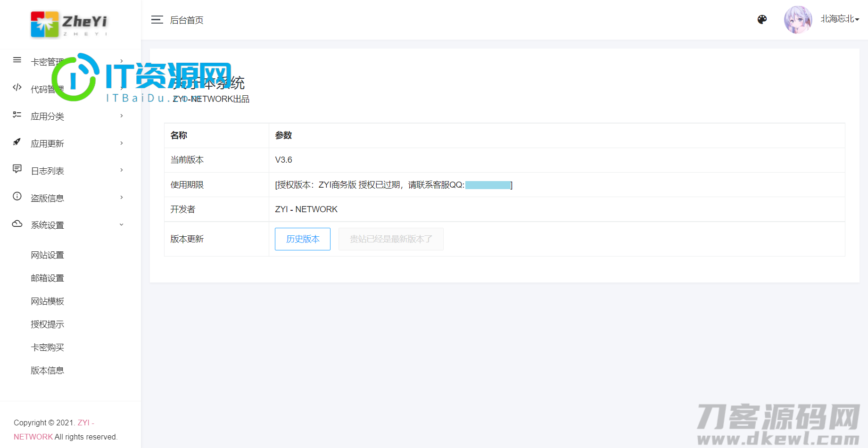Click the 版本更新 row label

pyautogui.click(x=187, y=239)
